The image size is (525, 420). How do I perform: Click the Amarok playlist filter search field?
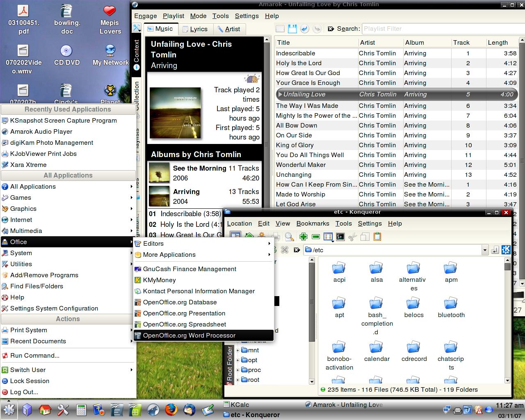(x=443, y=29)
